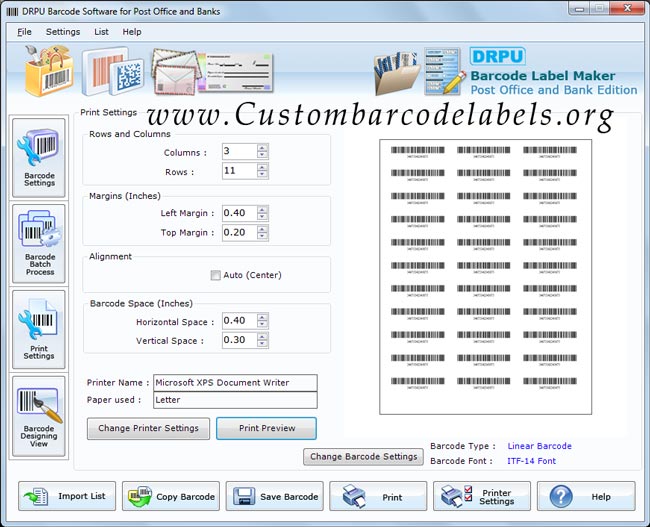This screenshot has width=650, height=527.
Task: Open the List menu
Action: point(101,32)
